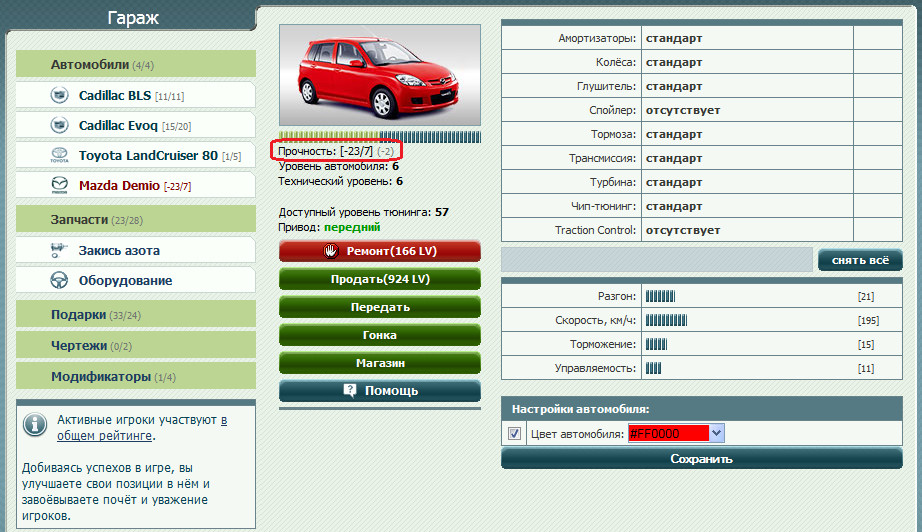Click the Трансмиссия: стандарт value
The width and height of the screenshot is (922, 532).
(674, 159)
